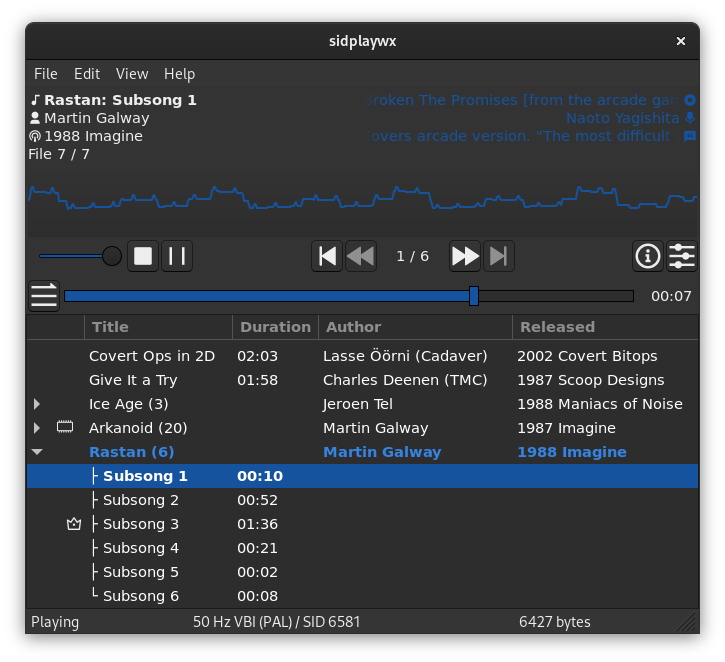Click the Charles Deenen (TMC) author cell
This screenshot has height=662, width=725.
[x=405, y=380]
